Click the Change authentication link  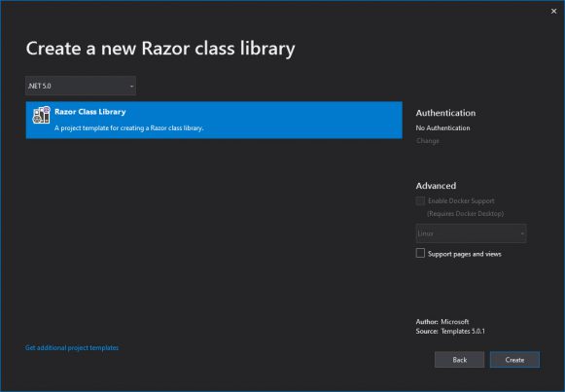coord(427,141)
